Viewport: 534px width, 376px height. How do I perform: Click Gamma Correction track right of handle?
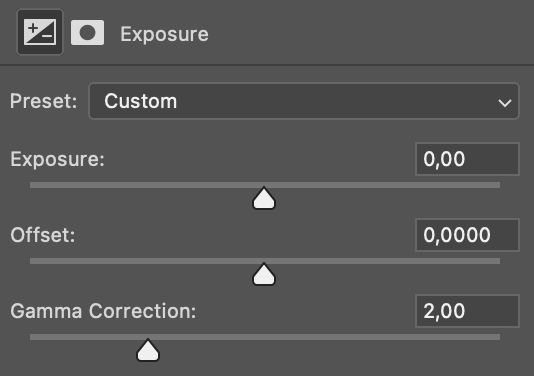coord(330,337)
